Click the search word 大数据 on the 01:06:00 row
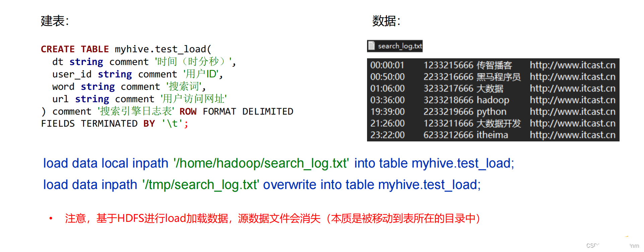644x252 pixels. pos(490,88)
